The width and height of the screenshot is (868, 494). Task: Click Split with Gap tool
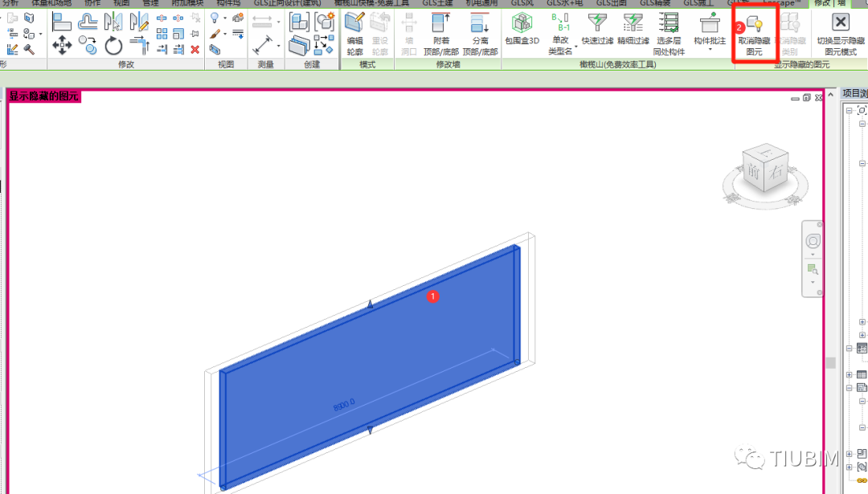[x=178, y=18]
